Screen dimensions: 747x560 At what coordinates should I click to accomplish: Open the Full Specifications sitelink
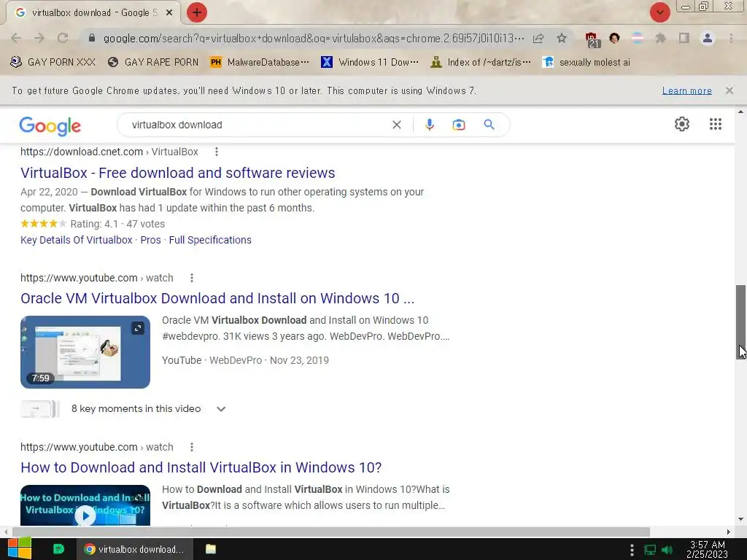[x=210, y=239]
